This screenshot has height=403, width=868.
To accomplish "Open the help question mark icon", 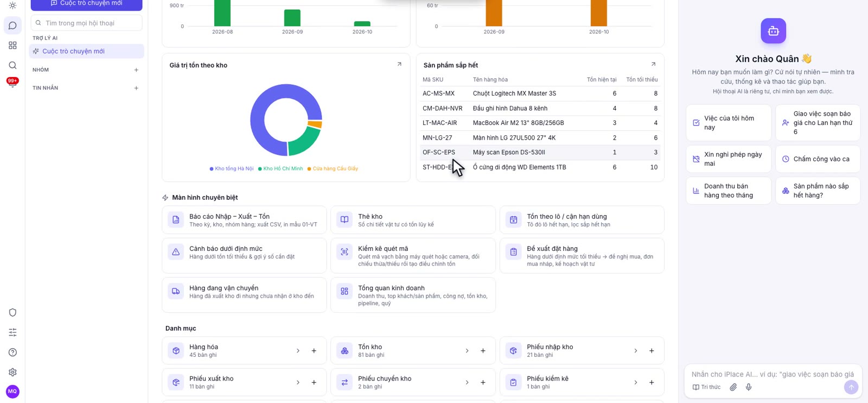I will tap(12, 352).
